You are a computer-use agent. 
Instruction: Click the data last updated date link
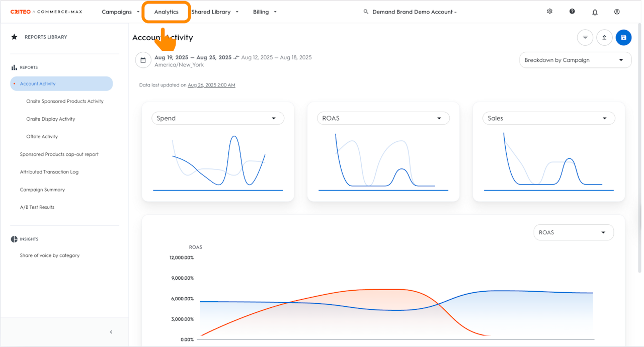(x=211, y=85)
